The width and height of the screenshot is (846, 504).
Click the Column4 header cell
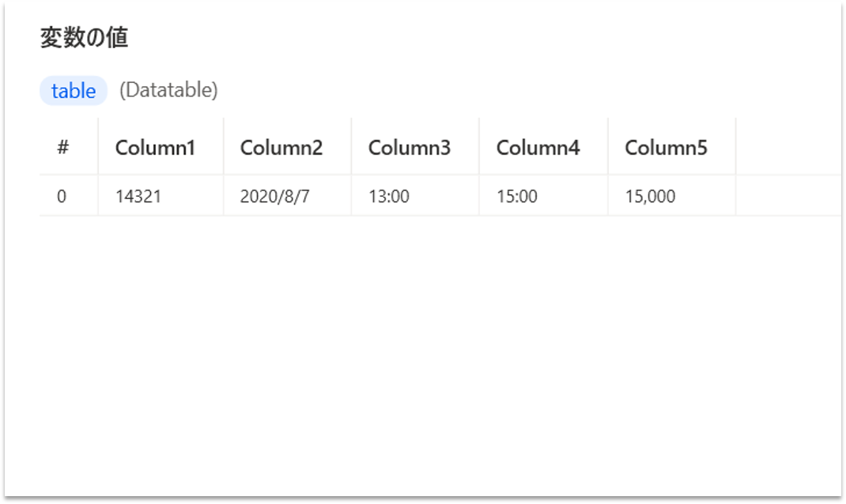pyautogui.click(x=538, y=148)
